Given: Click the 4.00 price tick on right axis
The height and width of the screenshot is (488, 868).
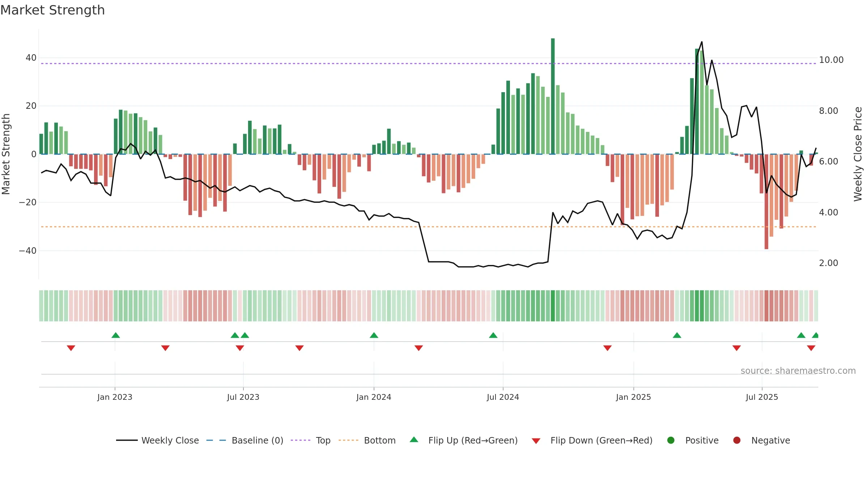Looking at the screenshot, I should click(829, 212).
